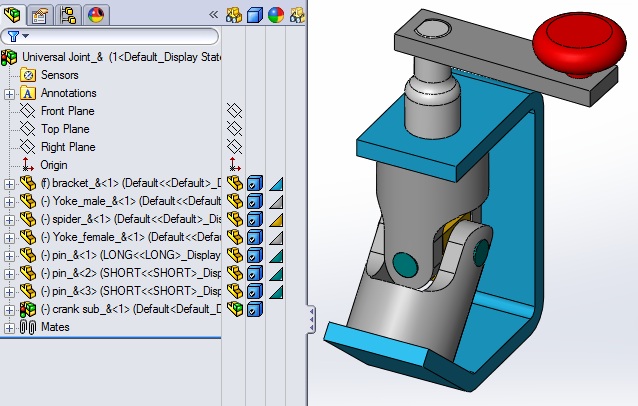Toggle hide/show for Yoke_male component

pos(234,201)
